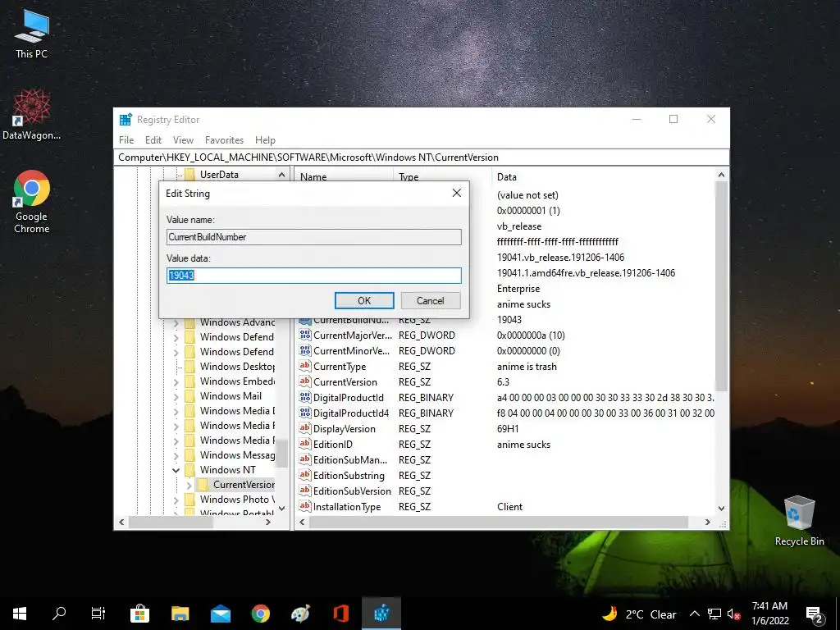Screen dimensions: 840x630
Task: Click Registry Editor title bar icon
Action: tap(126, 120)
